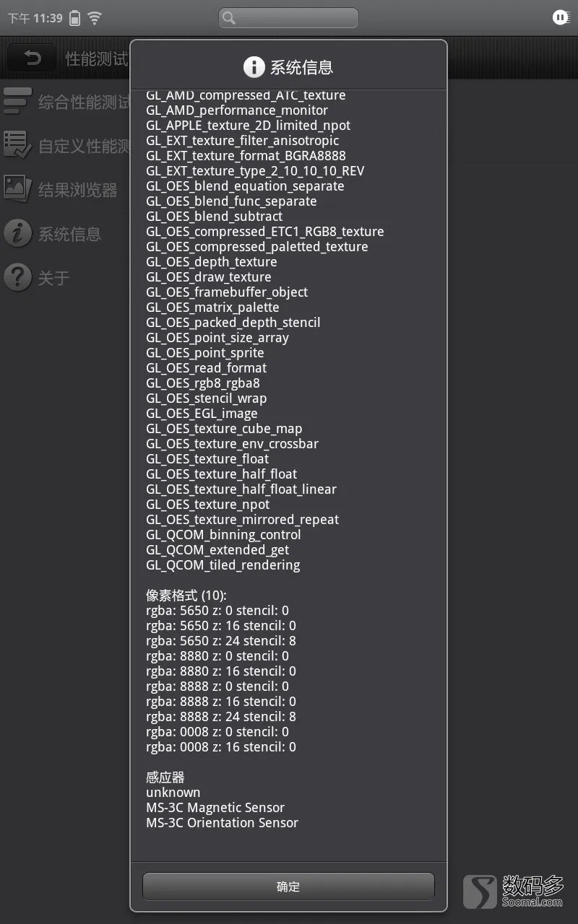Tap the battery status icon

point(74,18)
